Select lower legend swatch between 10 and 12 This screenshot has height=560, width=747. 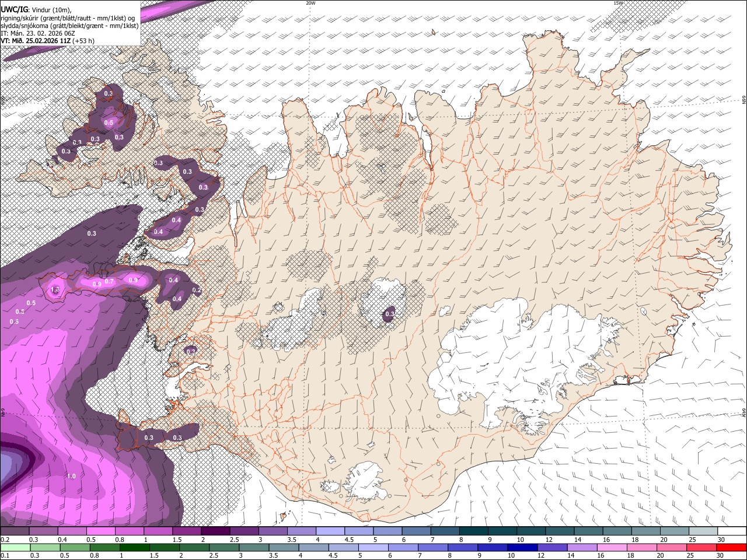[x=522, y=548]
